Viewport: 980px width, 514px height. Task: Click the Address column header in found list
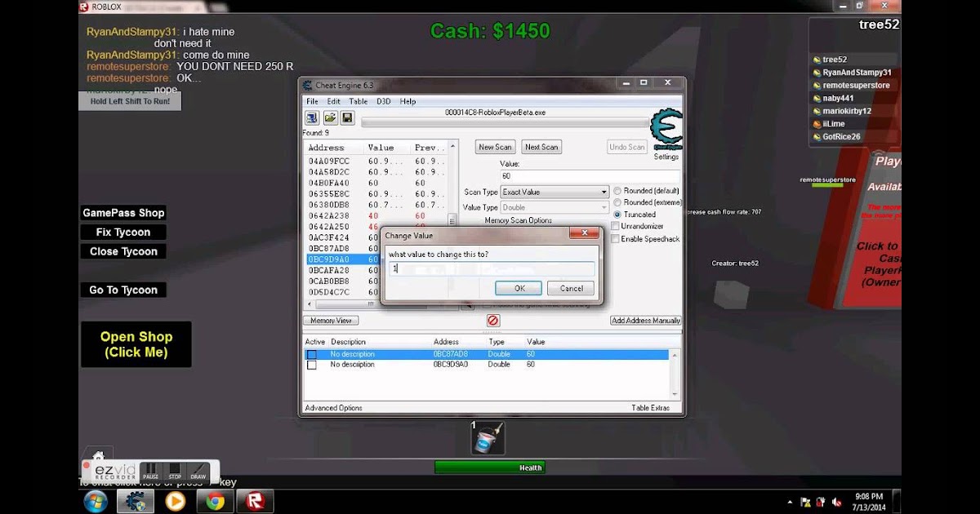[335, 148]
